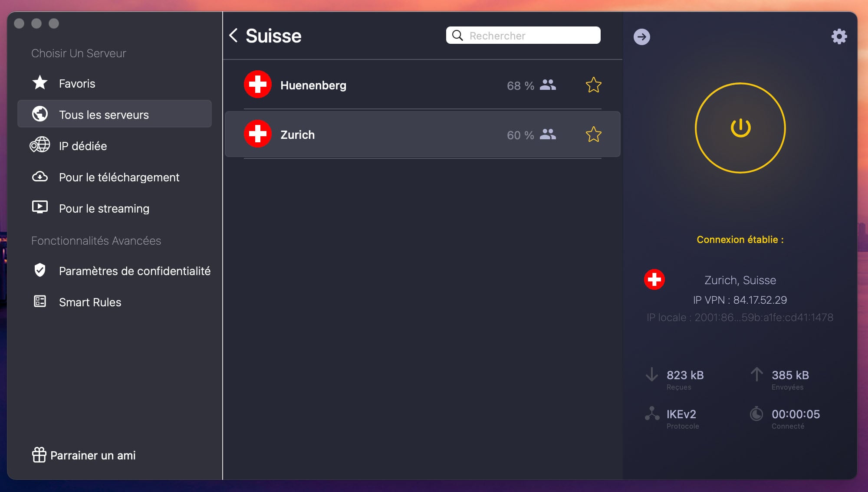Click the gift icon next to Parrainer un ami
Screen dimensions: 868x492
[39, 455]
